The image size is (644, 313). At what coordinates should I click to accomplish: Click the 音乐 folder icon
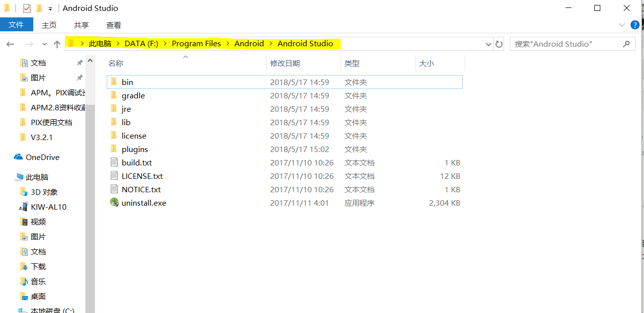pyautogui.click(x=23, y=281)
